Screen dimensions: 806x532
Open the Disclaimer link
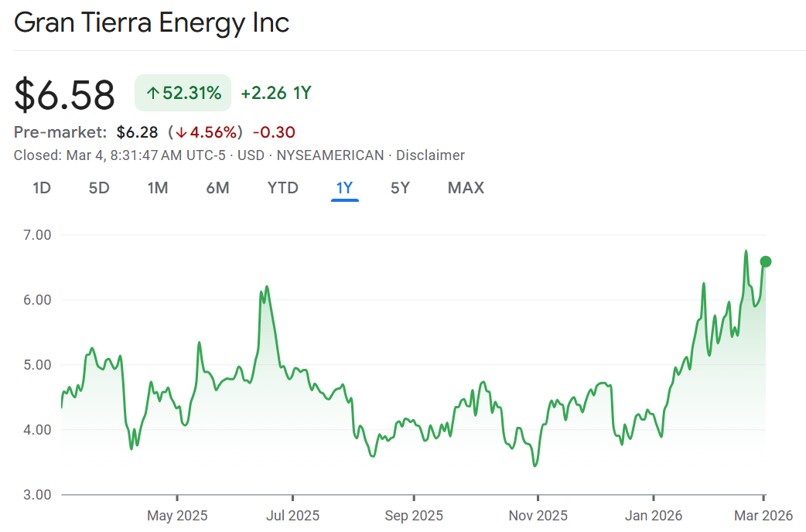point(430,155)
